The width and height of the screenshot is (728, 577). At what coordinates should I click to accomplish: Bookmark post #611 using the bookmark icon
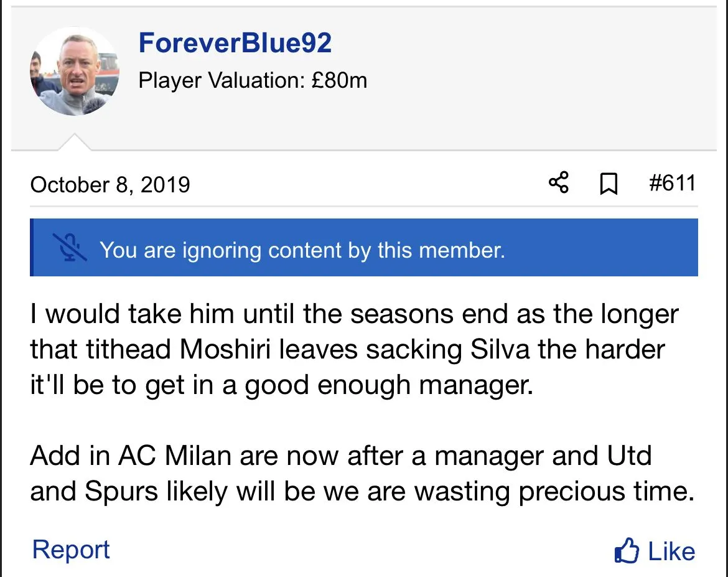click(608, 184)
